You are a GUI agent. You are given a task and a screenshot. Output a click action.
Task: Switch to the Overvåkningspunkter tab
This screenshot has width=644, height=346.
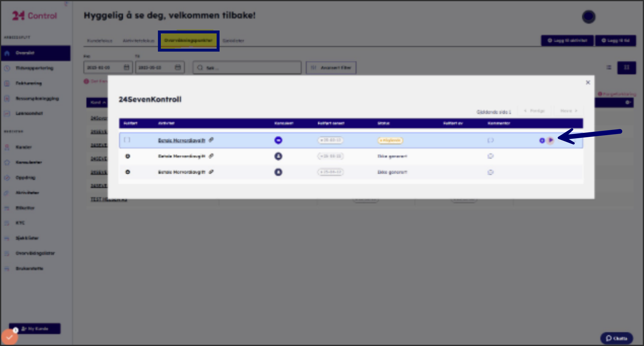[188, 40]
